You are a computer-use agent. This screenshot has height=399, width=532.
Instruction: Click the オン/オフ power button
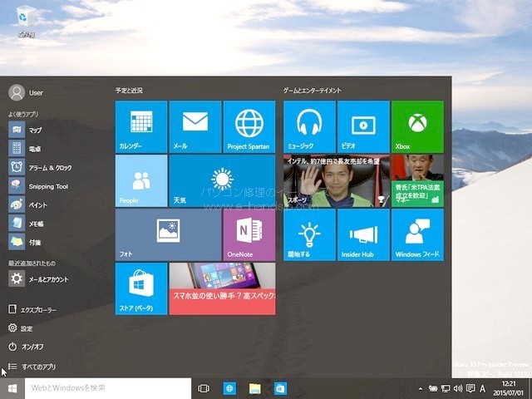coord(26,347)
